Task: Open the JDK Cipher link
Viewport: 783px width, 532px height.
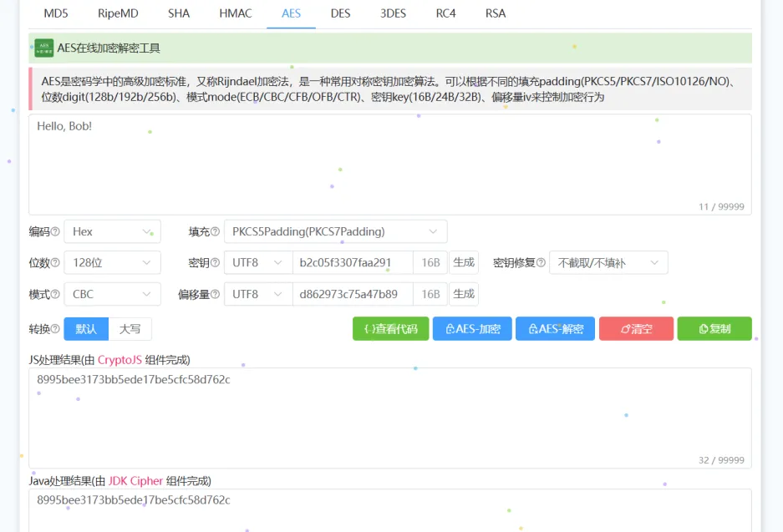Action: click(x=136, y=481)
